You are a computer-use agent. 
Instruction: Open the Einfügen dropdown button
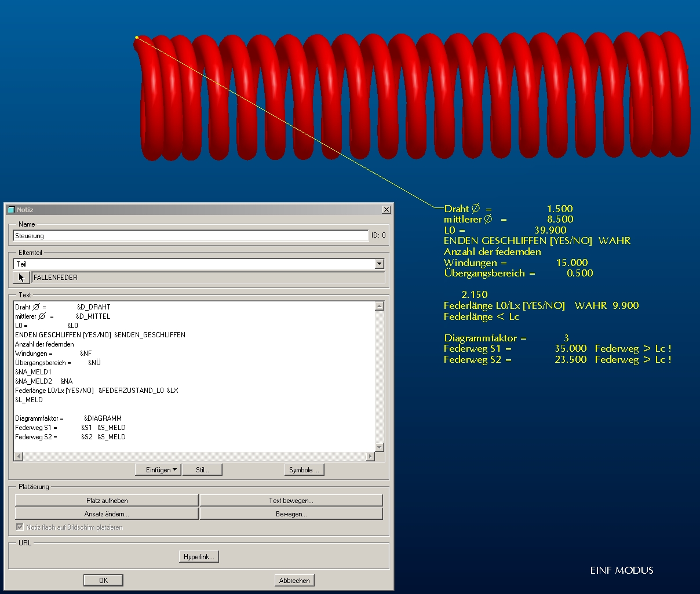pos(158,470)
